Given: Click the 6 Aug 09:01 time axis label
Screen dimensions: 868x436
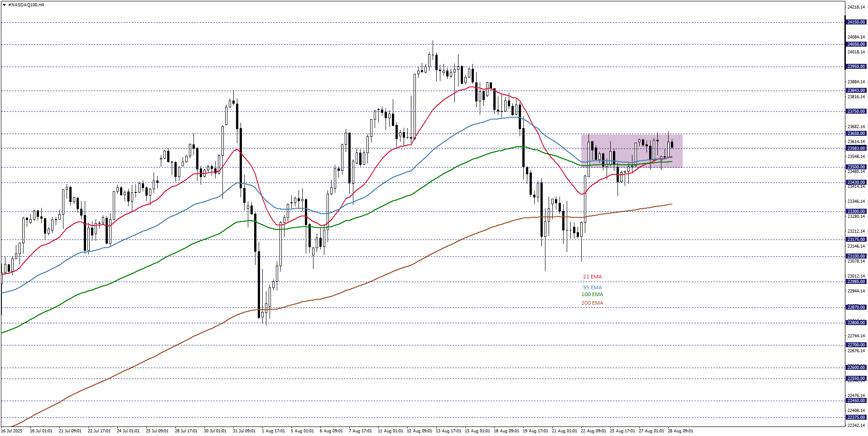Looking at the screenshot, I should pos(331,431).
